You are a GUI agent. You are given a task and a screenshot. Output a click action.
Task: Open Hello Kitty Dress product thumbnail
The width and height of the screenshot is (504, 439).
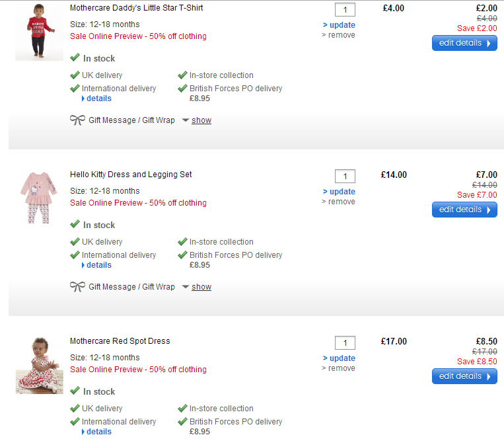[x=39, y=197]
